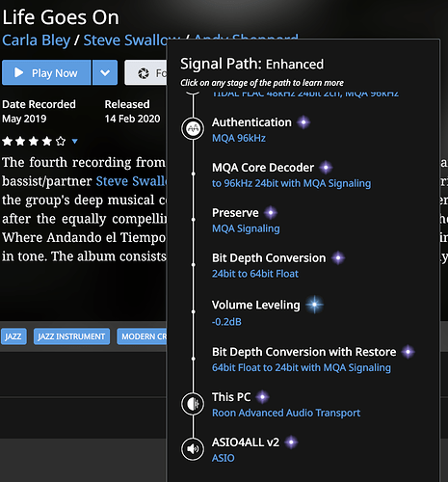Select the JAZZ genre tag

(13, 336)
